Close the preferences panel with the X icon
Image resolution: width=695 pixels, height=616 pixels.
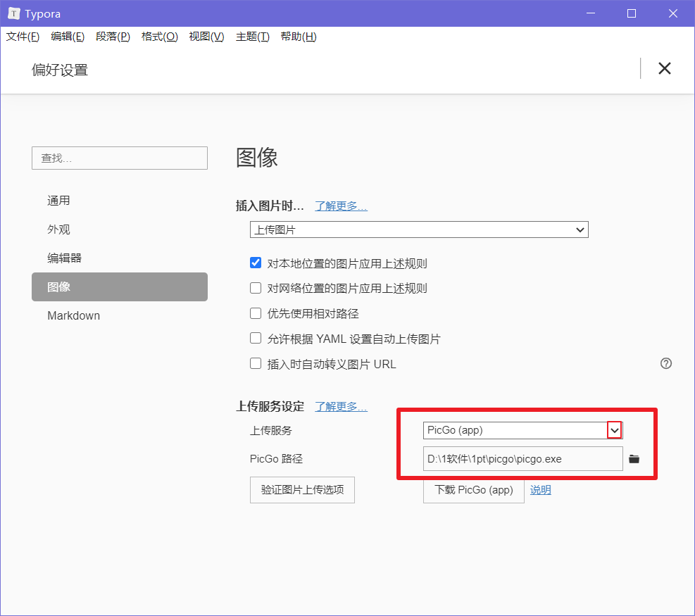(x=665, y=68)
